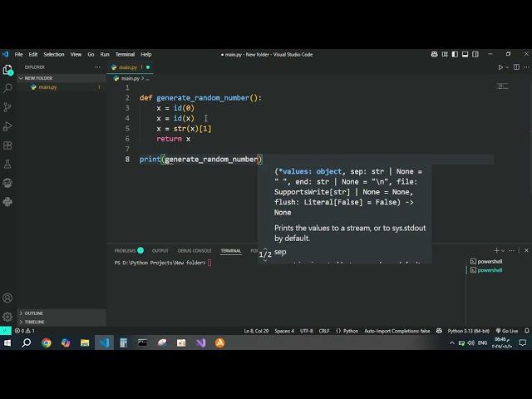Open the Python extension view in activity bar
The width and height of the screenshot is (532, 399).
[x=7, y=202]
